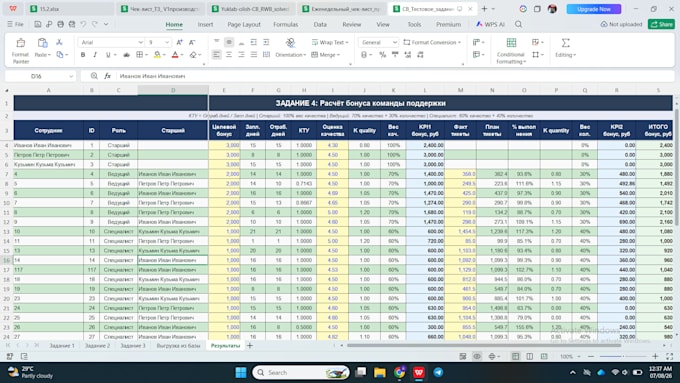Open the Orientation dropdown
The image size is (680, 383).
[291, 55]
